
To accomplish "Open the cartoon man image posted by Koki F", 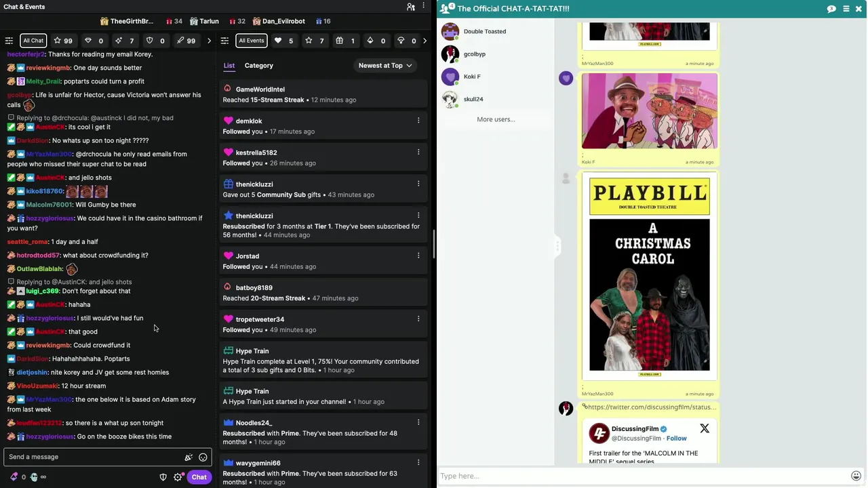I will pyautogui.click(x=650, y=111).
